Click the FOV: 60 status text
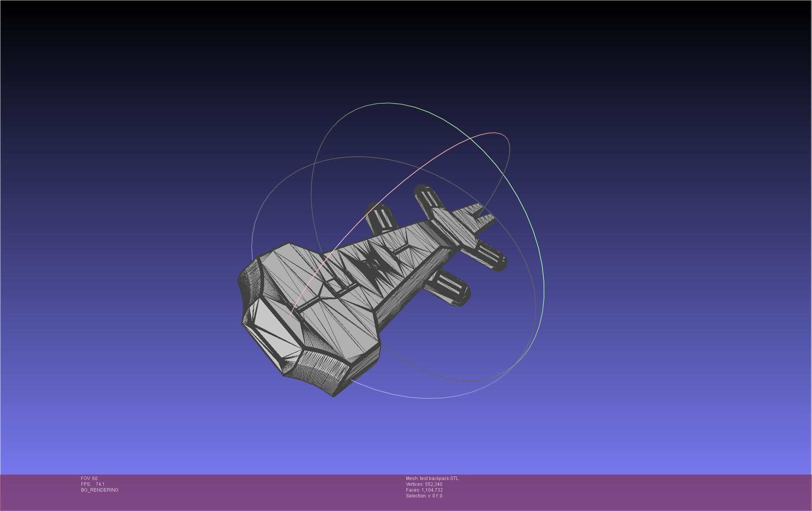The image size is (812, 511). pos(89,478)
